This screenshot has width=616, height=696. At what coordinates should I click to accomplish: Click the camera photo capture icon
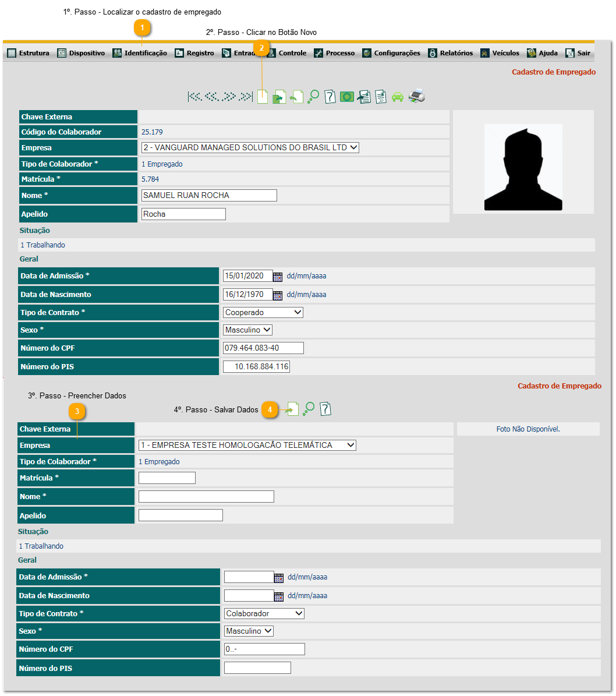347,97
